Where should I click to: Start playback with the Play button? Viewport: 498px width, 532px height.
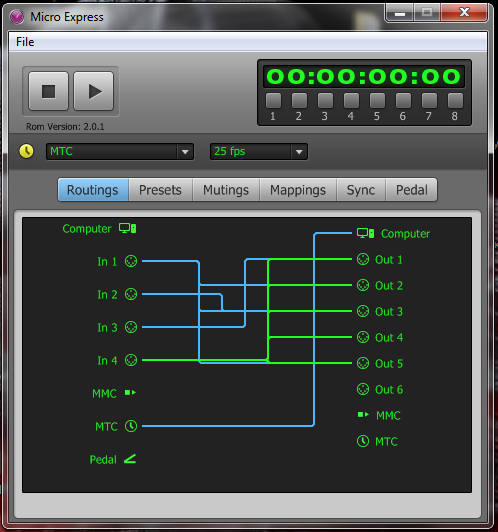94,91
